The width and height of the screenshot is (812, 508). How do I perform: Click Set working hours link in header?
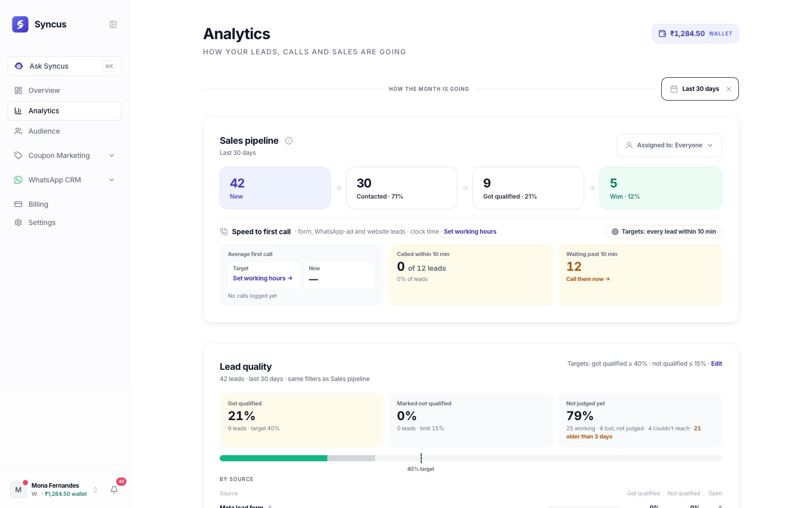[x=470, y=232]
